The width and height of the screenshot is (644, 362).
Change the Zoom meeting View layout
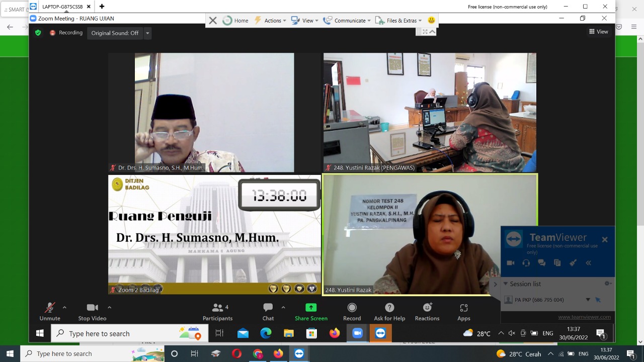click(599, 32)
